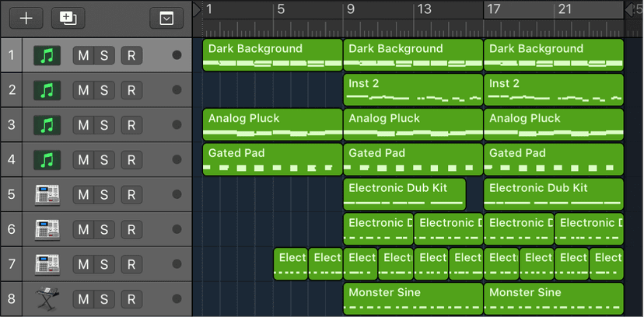
Task: Solo track 2
Action: pyautogui.click(x=104, y=90)
